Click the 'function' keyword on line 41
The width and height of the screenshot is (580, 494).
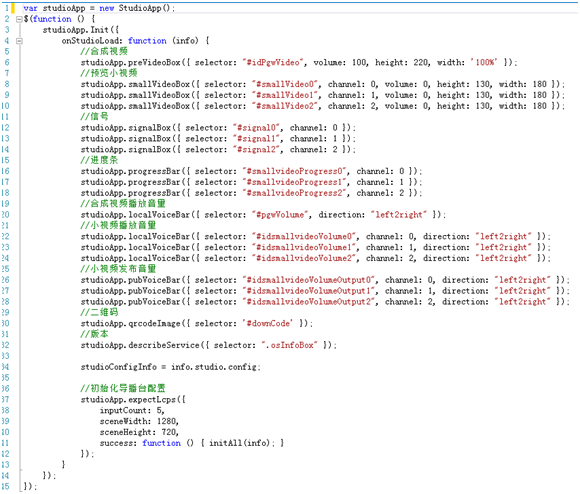pos(162,443)
